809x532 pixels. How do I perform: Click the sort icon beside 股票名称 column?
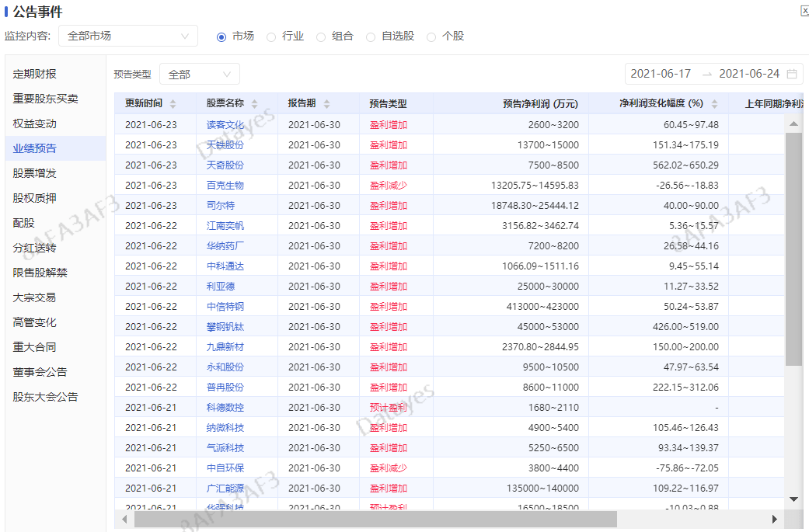254,103
